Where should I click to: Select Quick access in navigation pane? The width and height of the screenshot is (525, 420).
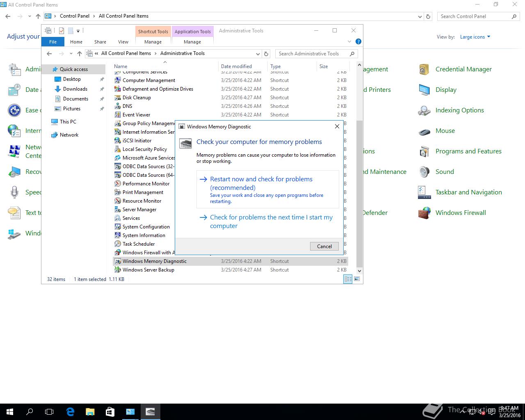pyautogui.click(x=74, y=69)
